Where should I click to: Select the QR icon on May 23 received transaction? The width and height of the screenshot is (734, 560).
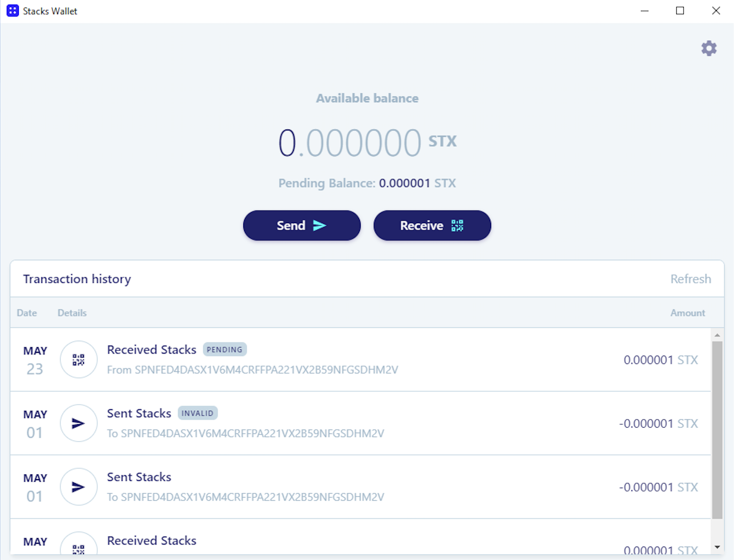click(x=78, y=359)
